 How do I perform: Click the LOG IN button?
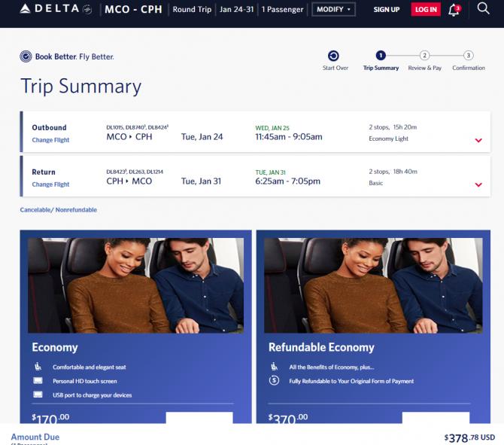point(426,9)
